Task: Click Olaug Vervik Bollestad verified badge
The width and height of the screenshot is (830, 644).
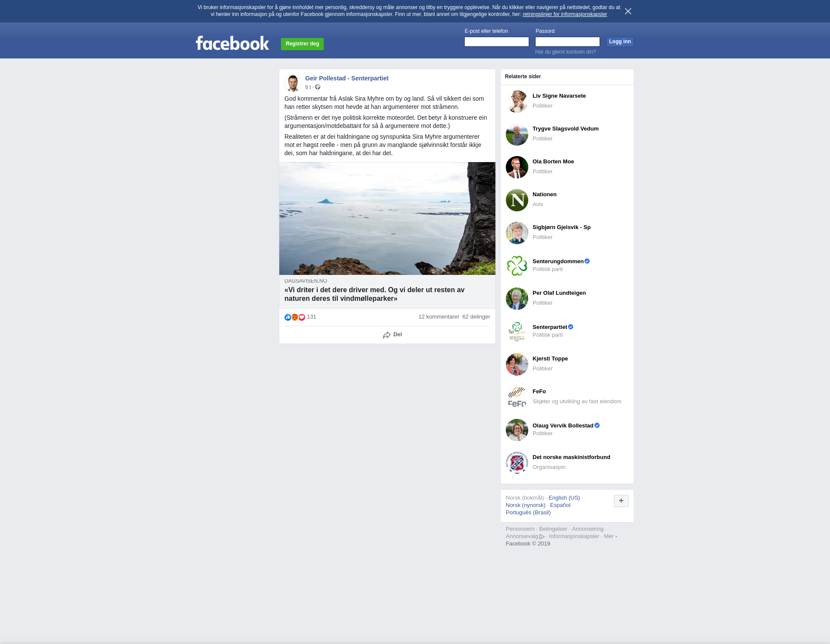Action: point(597,425)
